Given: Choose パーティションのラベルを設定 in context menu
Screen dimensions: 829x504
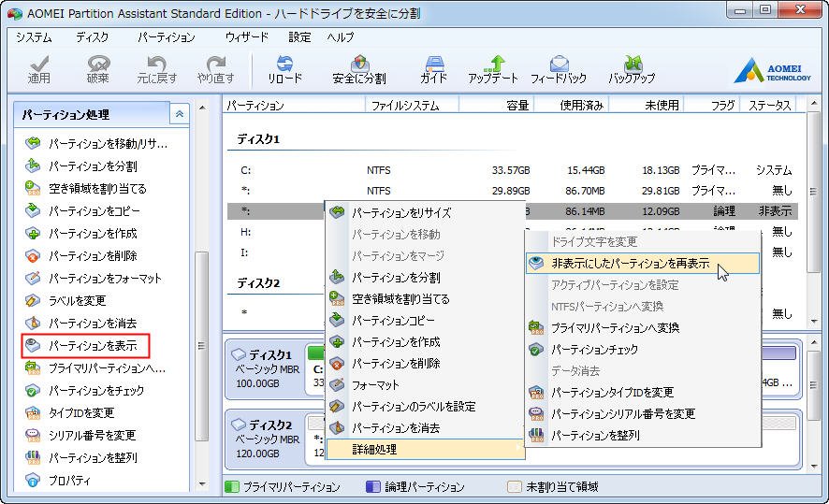Looking at the screenshot, I should (425, 407).
